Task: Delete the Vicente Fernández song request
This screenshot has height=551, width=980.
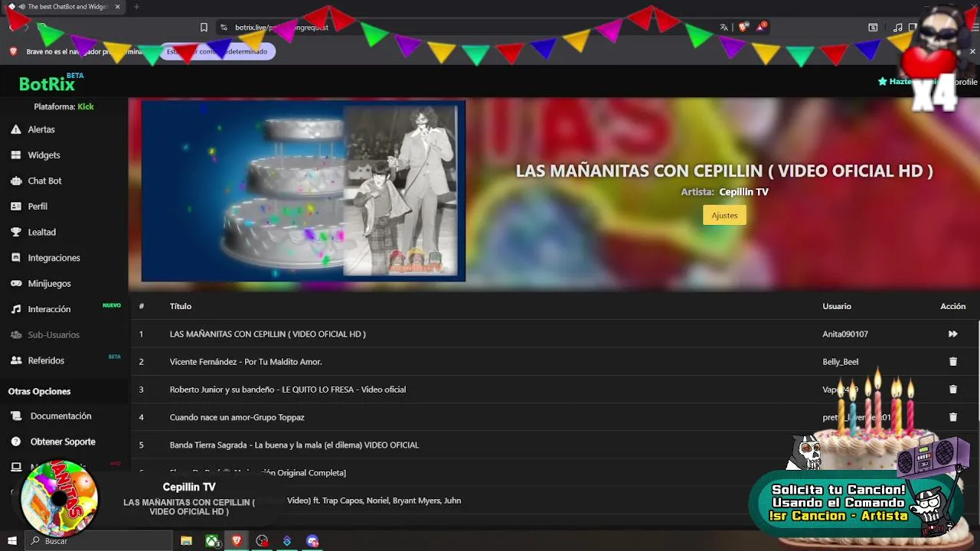Action: [x=952, y=361]
